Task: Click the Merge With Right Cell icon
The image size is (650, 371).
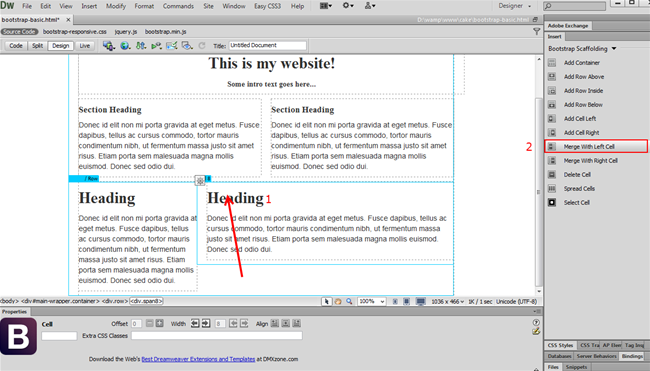Action: (x=552, y=160)
